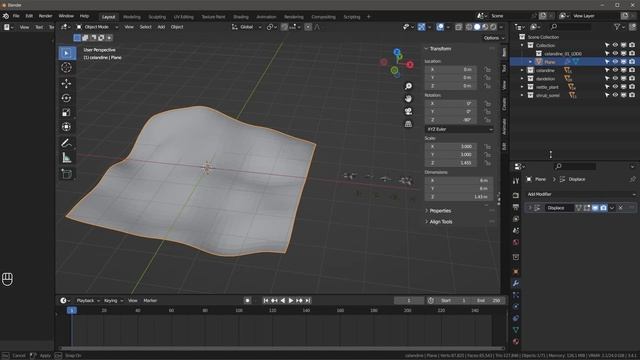Click the viewport zoom magnifier icon

408,86
